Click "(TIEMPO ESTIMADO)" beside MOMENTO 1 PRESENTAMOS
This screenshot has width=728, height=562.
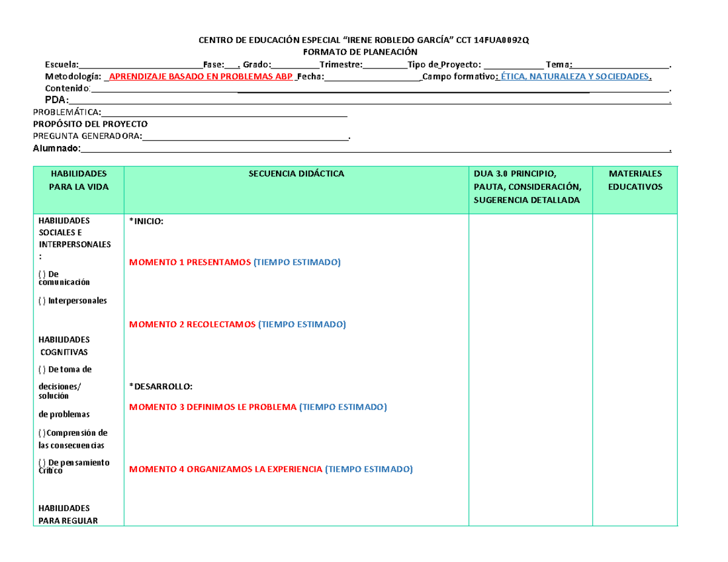click(297, 262)
